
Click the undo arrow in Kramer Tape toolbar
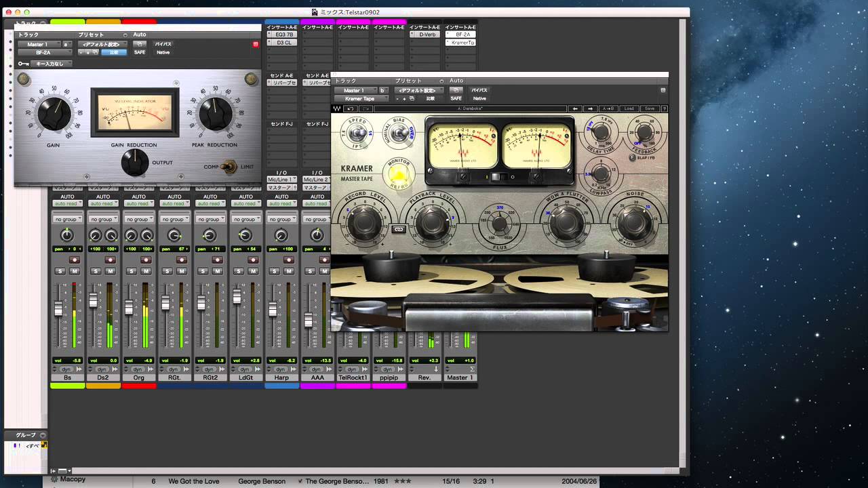pos(351,108)
